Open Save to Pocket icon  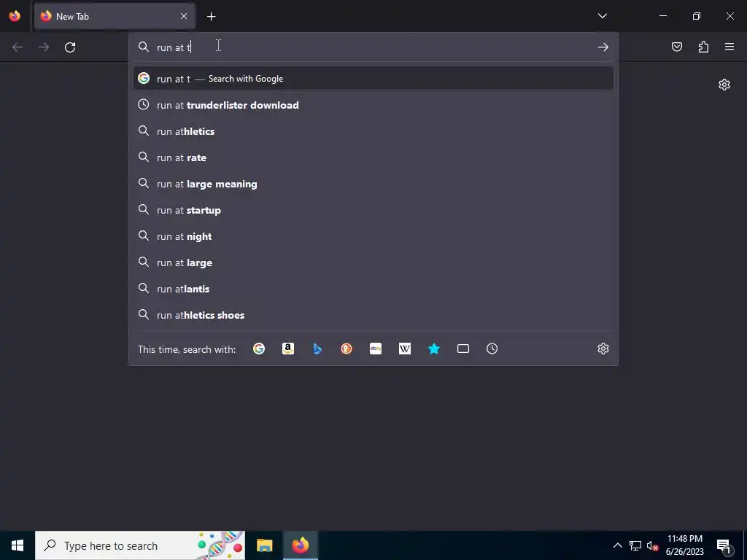(x=676, y=47)
